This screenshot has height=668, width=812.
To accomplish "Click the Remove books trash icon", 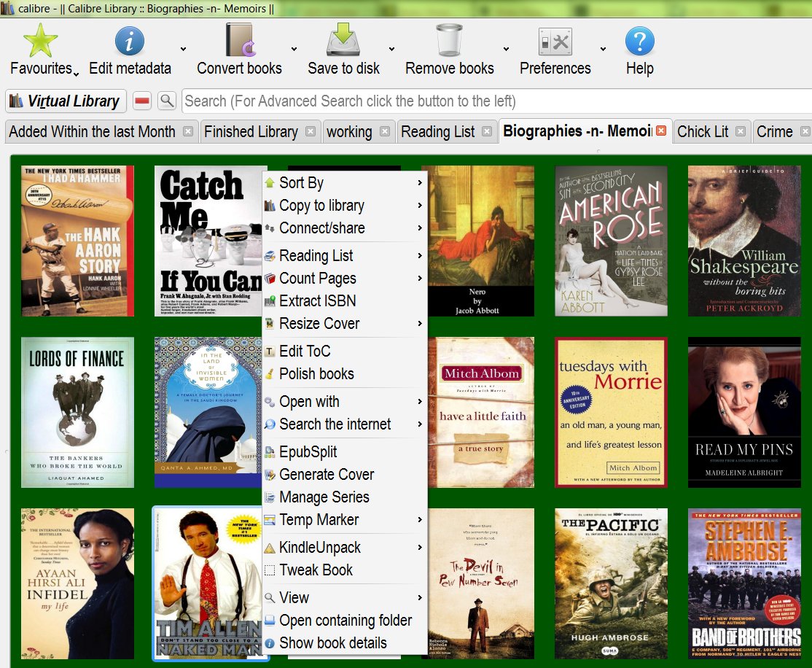I will [449, 41].
